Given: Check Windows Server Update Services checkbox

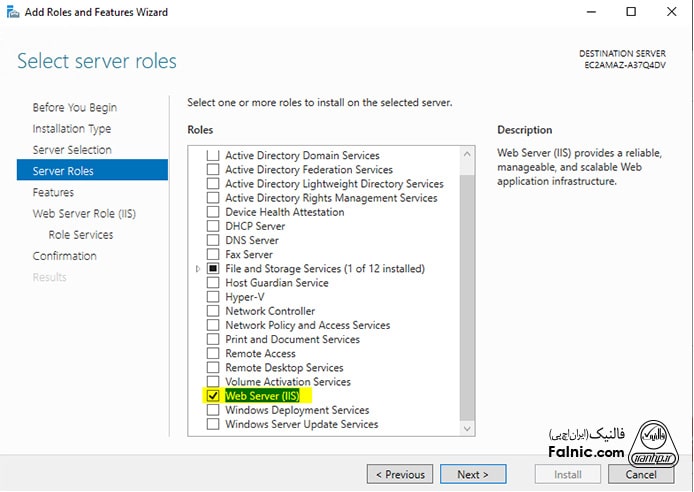Looking at the screenshot, I should point(212,424).
